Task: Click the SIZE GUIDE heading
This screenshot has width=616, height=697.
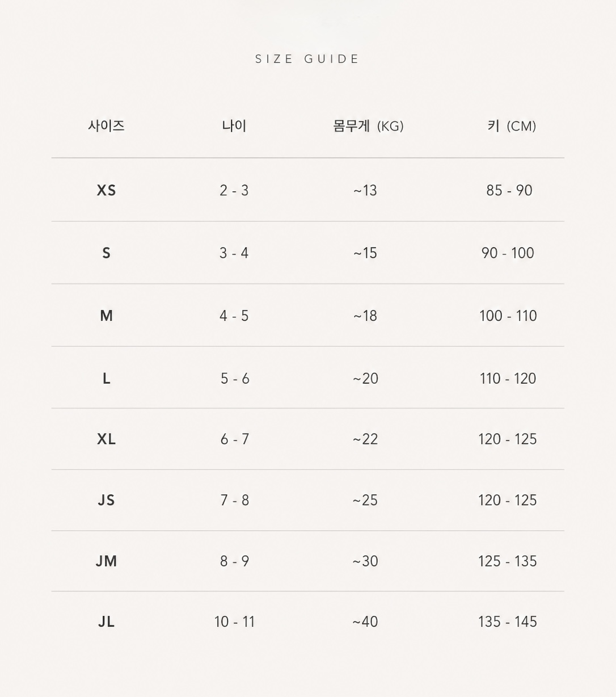Action: (x=307, y=59)
